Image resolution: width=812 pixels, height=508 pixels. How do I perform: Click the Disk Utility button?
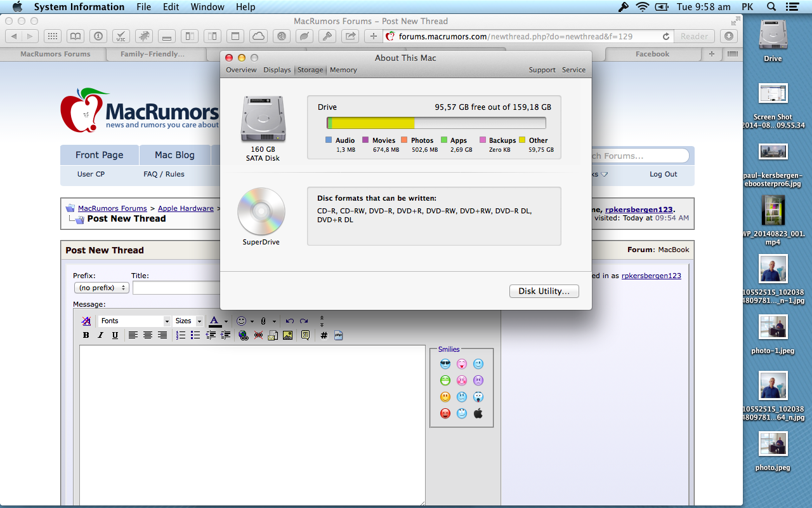tap(544, 291)
